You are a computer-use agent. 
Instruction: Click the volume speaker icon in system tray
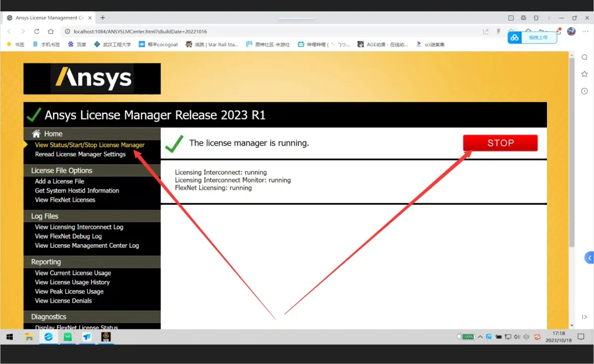(x=517, y=337)
